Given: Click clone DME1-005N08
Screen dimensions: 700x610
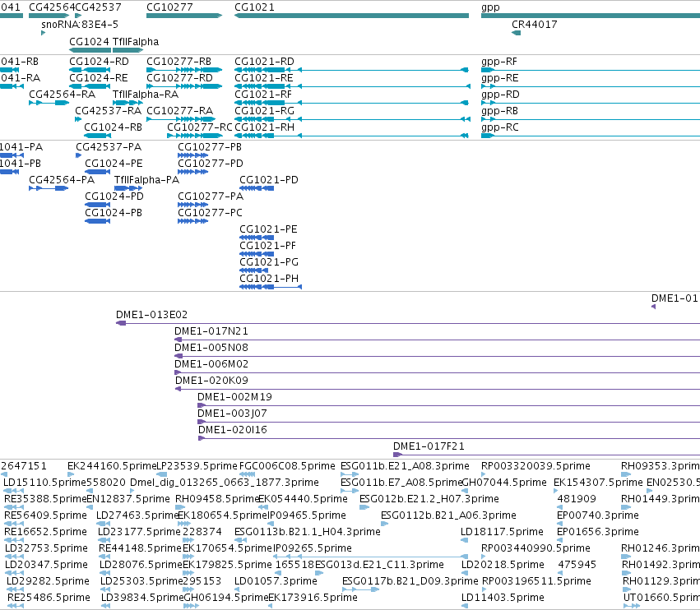Looking at the screenshot, I should (211, 348).
